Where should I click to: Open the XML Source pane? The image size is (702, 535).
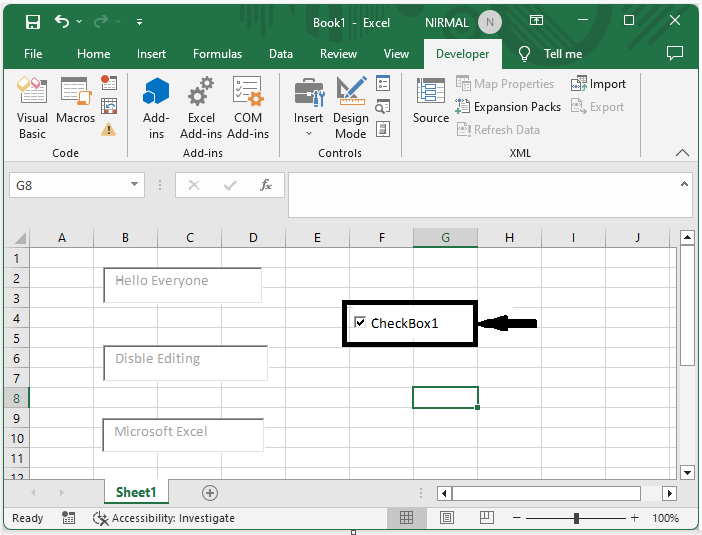[431, 100]
